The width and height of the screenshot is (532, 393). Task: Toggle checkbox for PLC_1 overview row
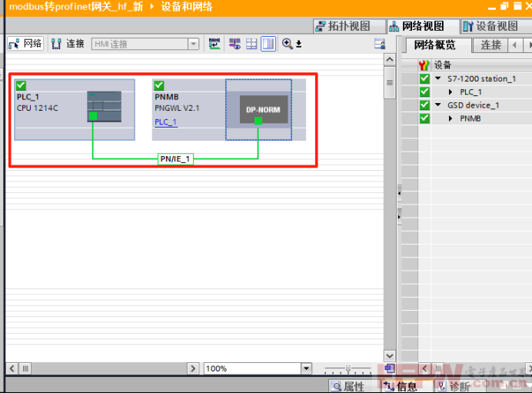424,92
